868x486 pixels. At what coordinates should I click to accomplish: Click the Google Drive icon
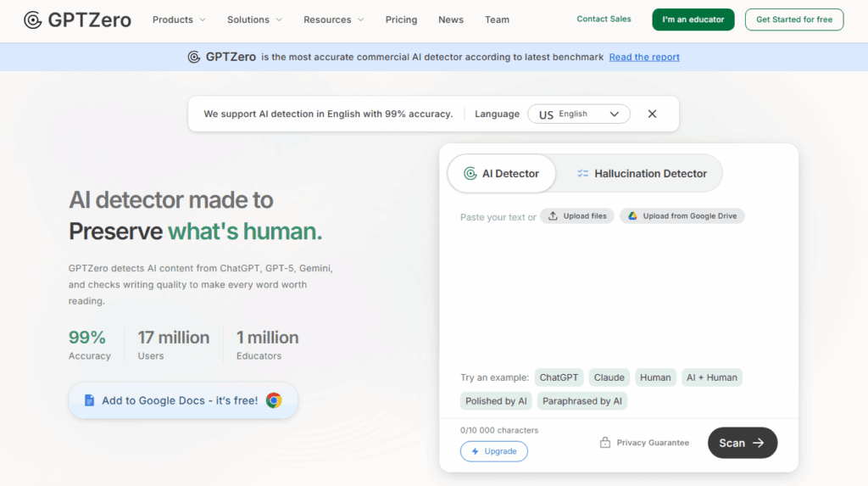pyautogui.click(x=632, y=216)
